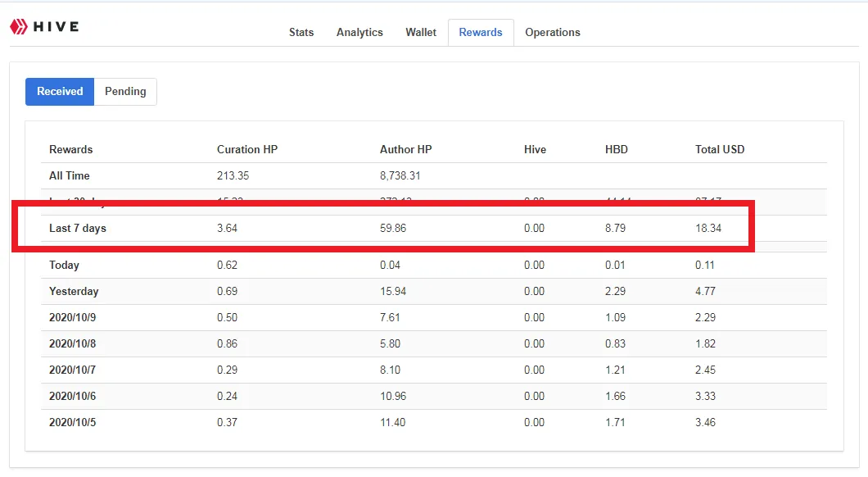Select the 2020/10/9 row label
Viewport: 868px width, 477px height.
[x=73, y=317]
